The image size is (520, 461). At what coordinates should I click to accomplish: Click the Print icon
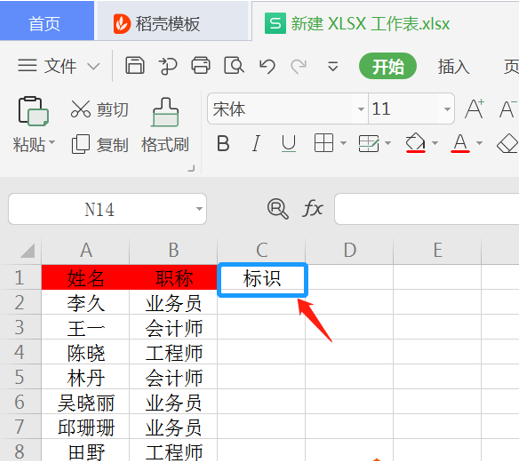pyautogui.click(x=201, y=65)
